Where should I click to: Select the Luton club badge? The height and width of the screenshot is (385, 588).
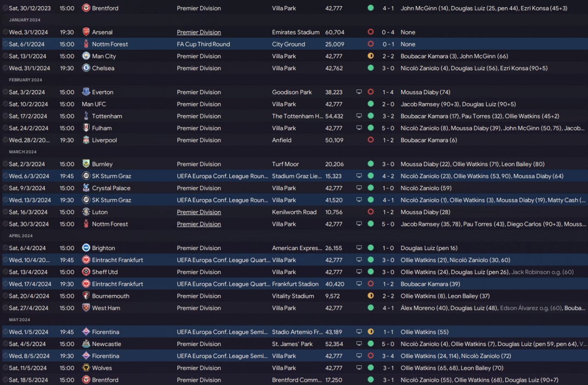[x=86, y=212]
